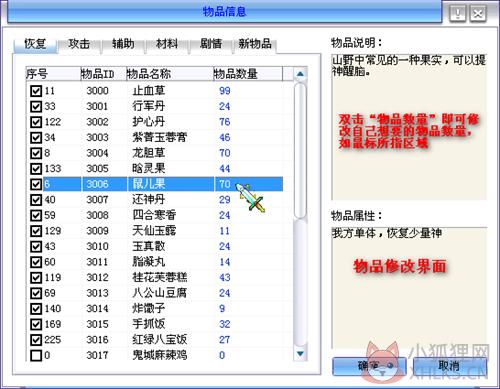
Task: Toggle the 还神丹 checkbox
Action: [x=36, y=200]
